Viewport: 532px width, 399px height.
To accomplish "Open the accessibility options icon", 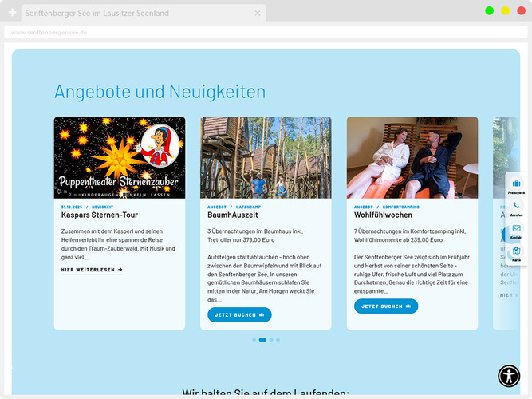I will (x=509, y=376).
